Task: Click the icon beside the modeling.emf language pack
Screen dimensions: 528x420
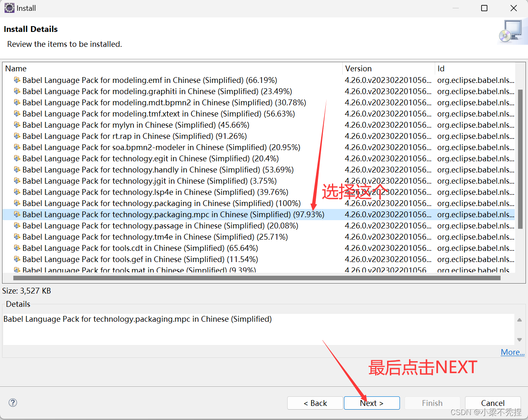Action: coord(17,80)
